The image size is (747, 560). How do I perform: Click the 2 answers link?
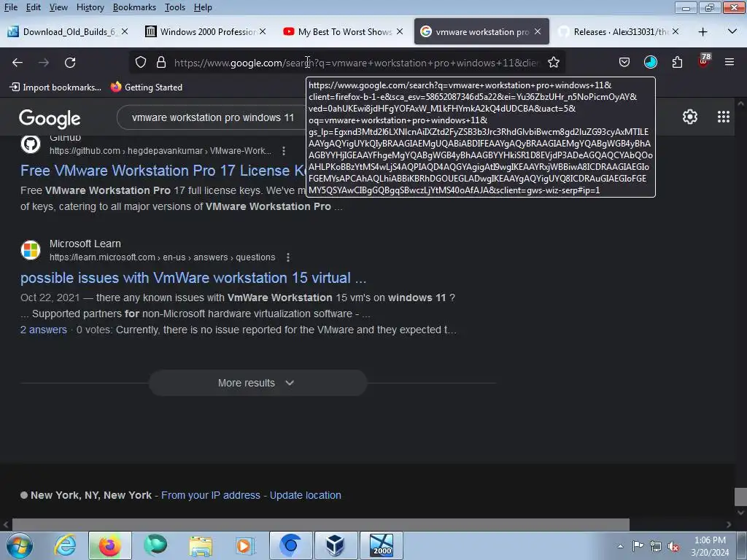click(x=43, y=330)
